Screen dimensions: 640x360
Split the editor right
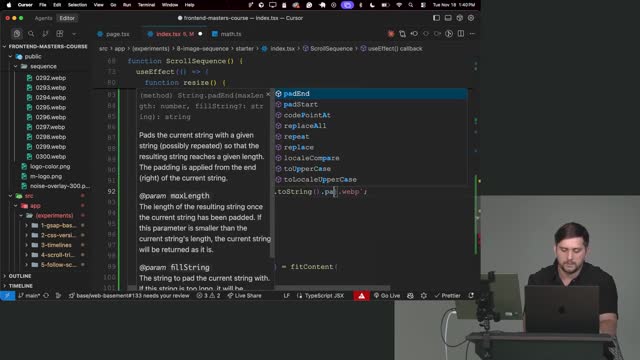point(461,34)
